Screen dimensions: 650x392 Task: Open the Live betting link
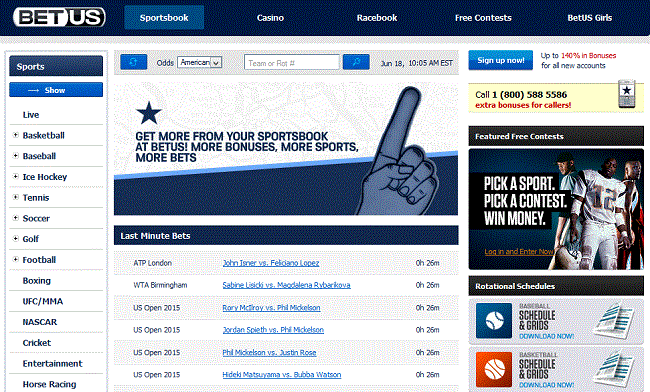[31, 115]
